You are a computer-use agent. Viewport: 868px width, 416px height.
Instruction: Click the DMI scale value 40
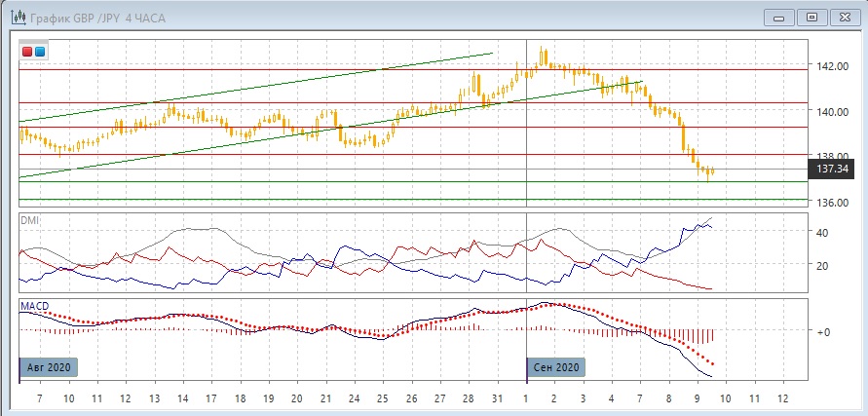pyautogui.click(x=822, y=233)
